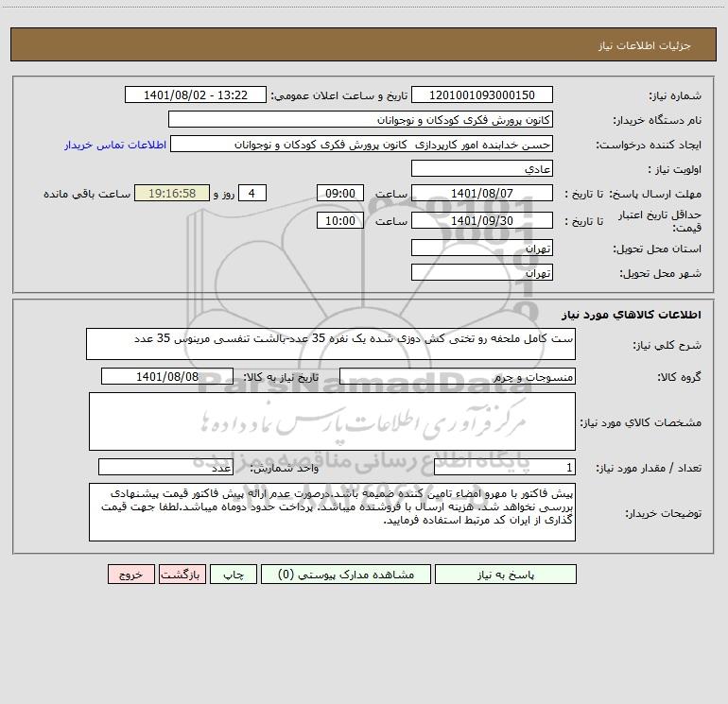Click the شهر محل تحویل label
The image size is (728, 704).
point(660,273)
